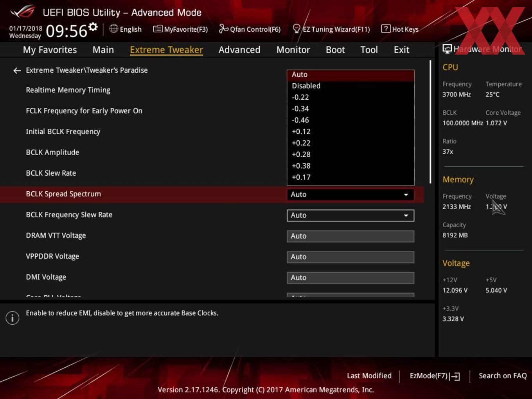Select the +0.12 option
The image size is (532, 399).
point(350,131)
